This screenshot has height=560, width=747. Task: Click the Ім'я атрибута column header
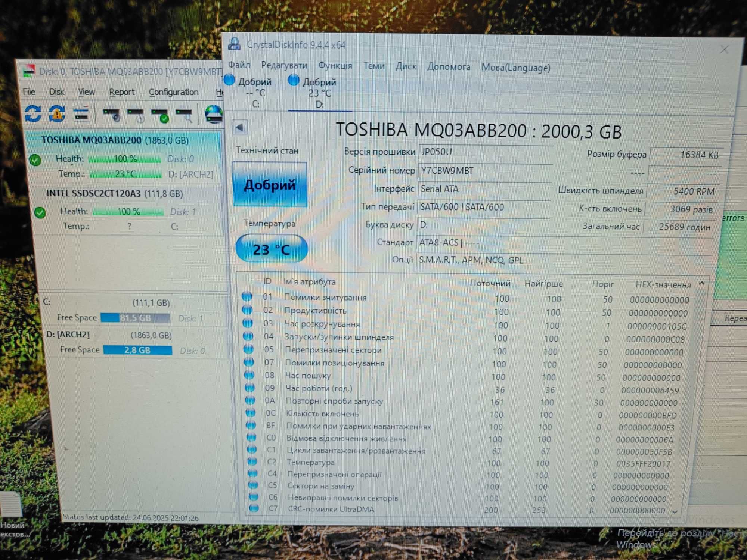pyautogui.click(x=309, y=282)
